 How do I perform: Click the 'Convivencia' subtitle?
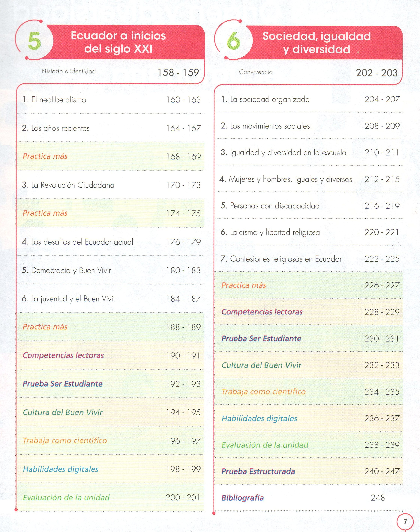pos(256,72)
